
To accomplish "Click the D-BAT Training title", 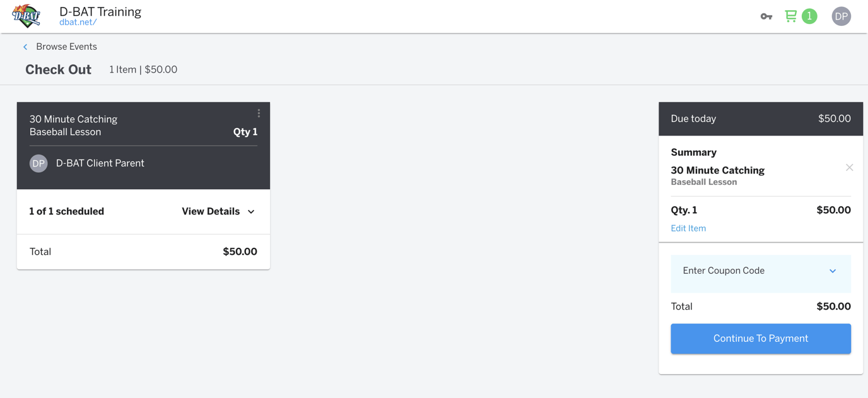I will 100,11.
